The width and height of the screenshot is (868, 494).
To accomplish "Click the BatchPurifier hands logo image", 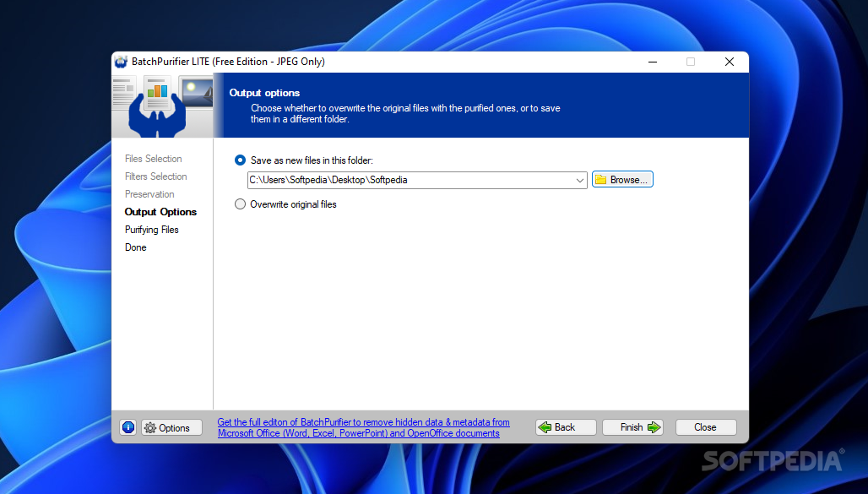I will click(162, 106).
